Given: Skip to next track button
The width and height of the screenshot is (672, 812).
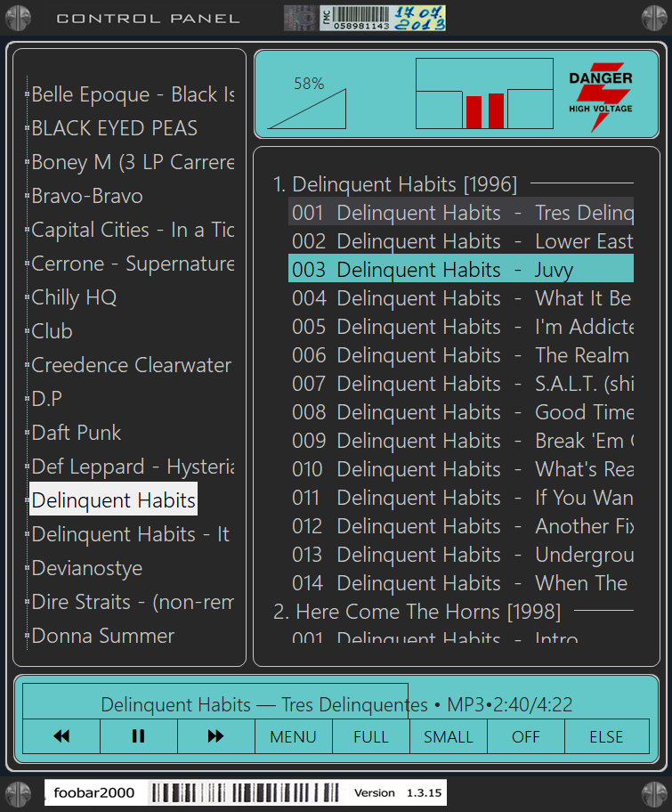Looking at the screenshot, I should [216, 735].
